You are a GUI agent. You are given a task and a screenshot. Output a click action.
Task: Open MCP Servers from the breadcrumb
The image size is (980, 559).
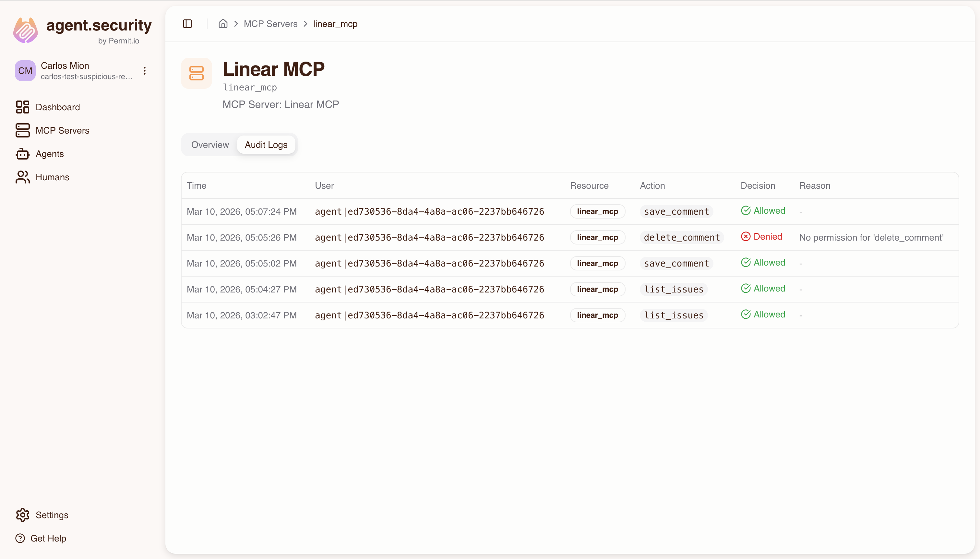(x=270, y=23)
